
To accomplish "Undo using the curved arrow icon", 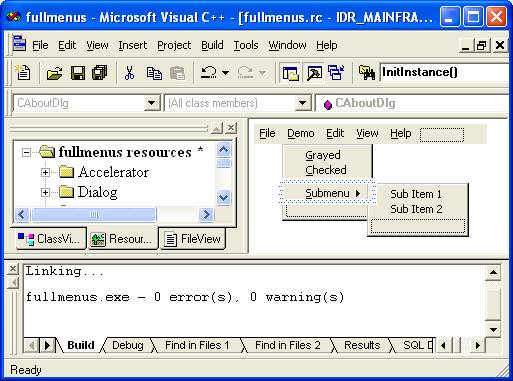I will pos(209,72).
